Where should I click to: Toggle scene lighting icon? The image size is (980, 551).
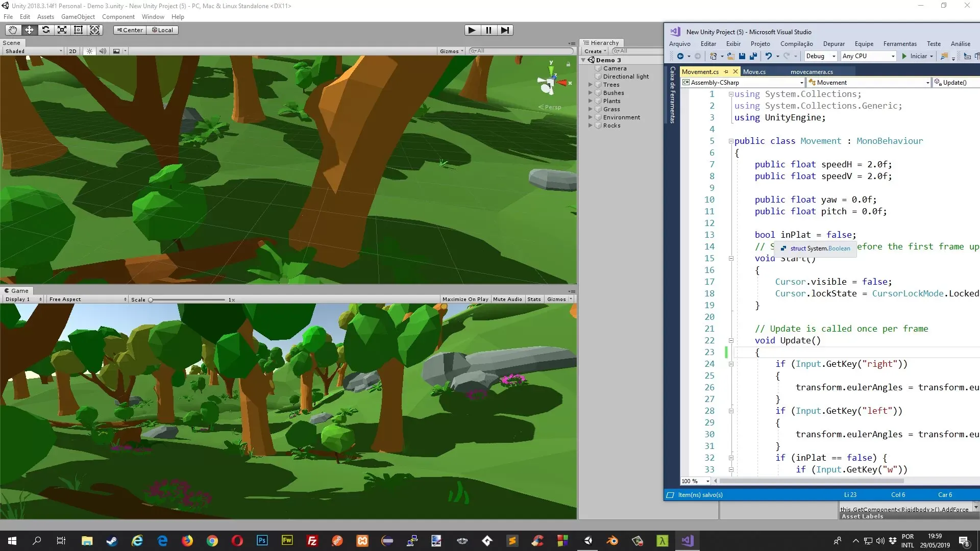tap(89, 51)
